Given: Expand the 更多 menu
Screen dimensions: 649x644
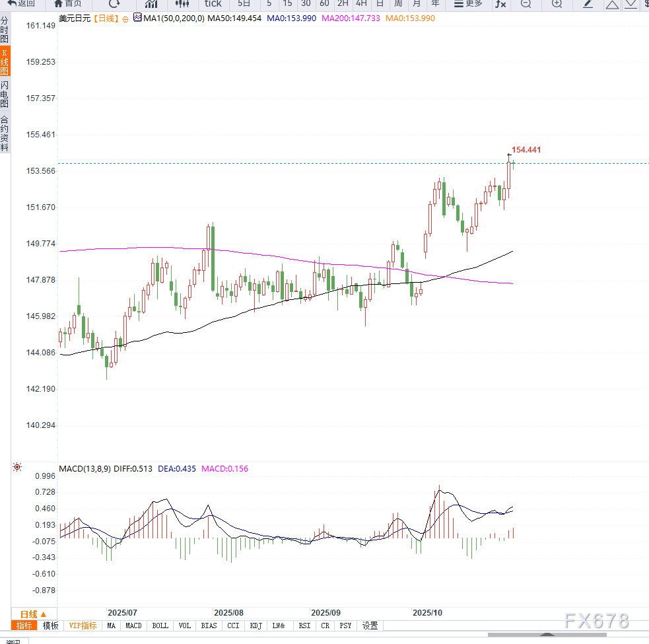Looking at the screenshot, I should (x=468, y=4).
